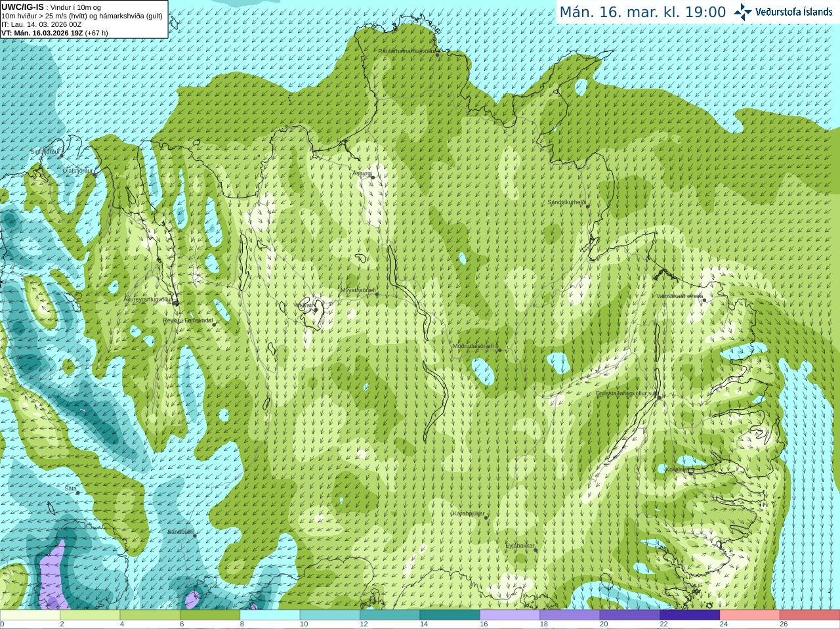Select the 12–14 m/s teal legend swatch

(x=390, y=615)
